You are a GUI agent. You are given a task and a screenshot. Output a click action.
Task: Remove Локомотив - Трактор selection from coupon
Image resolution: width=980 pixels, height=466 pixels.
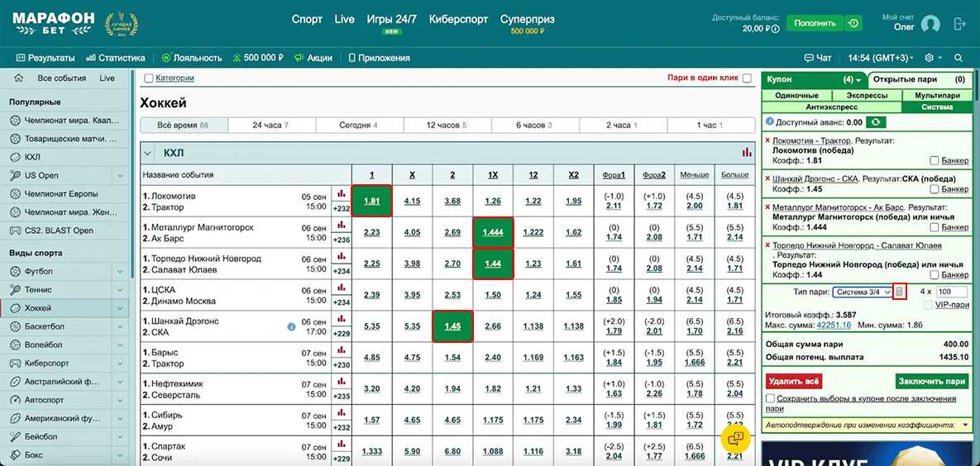(x=767, y=140)
